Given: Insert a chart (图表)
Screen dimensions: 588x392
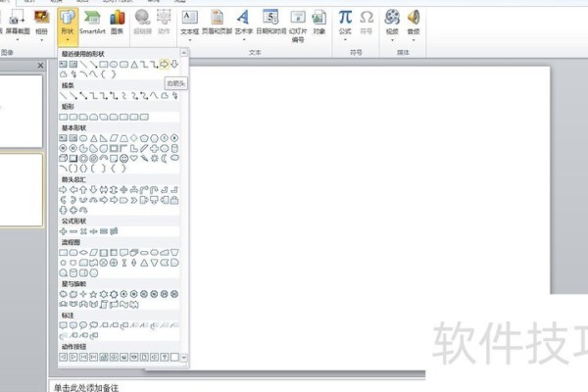Looking at the screenshot, I should point(117,23).
